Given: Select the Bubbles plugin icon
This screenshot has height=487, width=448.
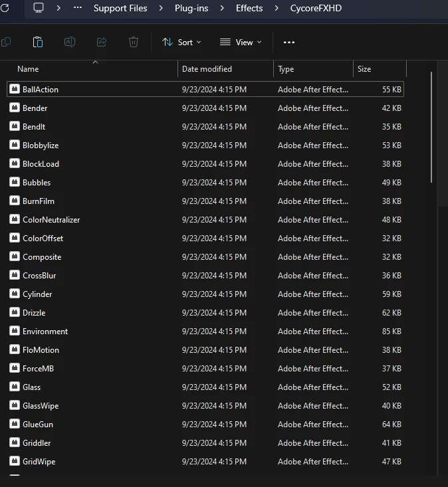Looking at the screenshot, I should click(15, 182).
